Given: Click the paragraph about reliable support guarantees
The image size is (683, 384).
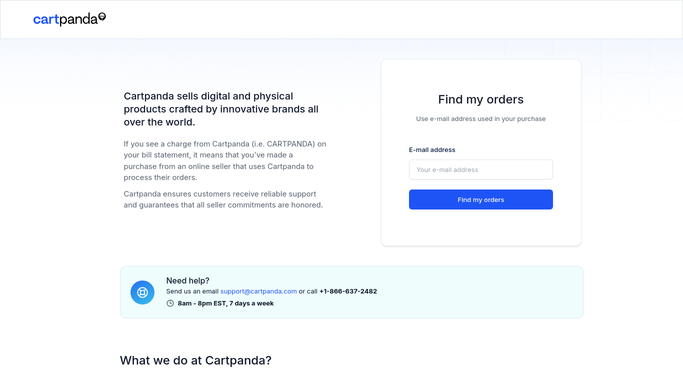Looking at the screenshot, I should click(223, 199).
